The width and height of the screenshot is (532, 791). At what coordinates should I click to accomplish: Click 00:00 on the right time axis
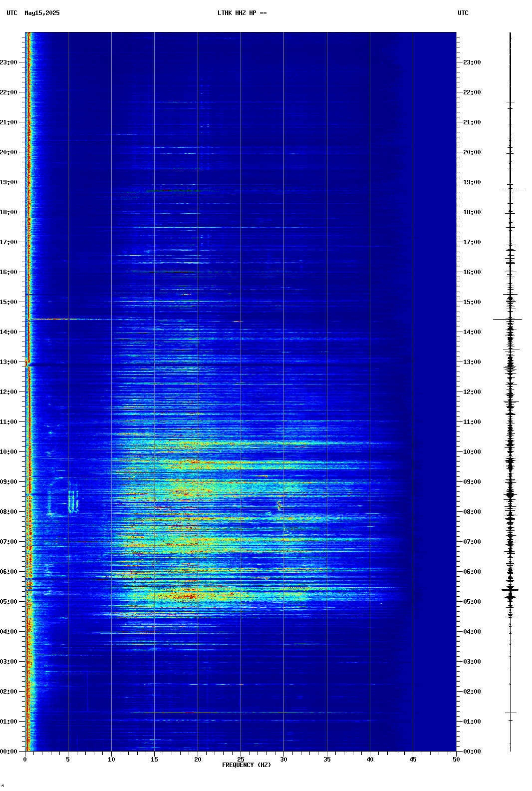click(x=472, y=752)
